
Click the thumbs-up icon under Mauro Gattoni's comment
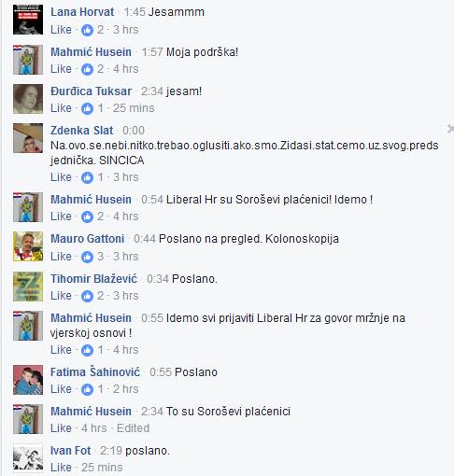[x=87, y=257]
